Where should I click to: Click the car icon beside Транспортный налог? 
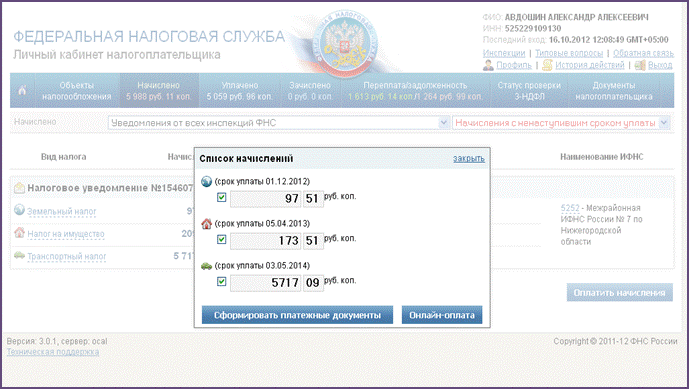tap(19, 255)
